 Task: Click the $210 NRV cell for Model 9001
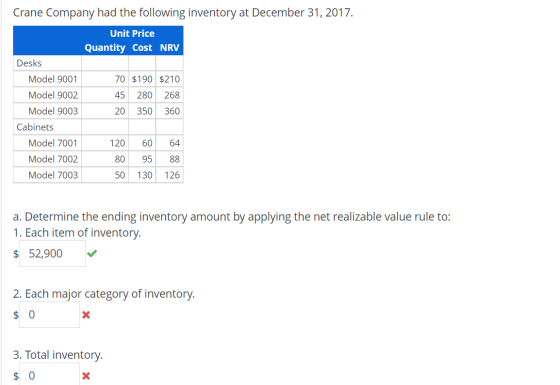(170, 79)
